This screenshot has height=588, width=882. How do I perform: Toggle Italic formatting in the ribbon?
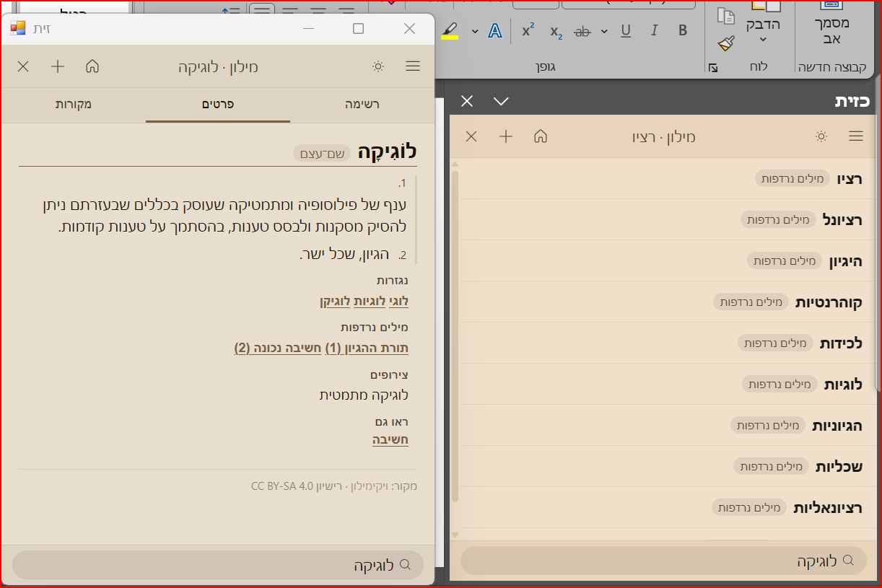click(655, 31)
